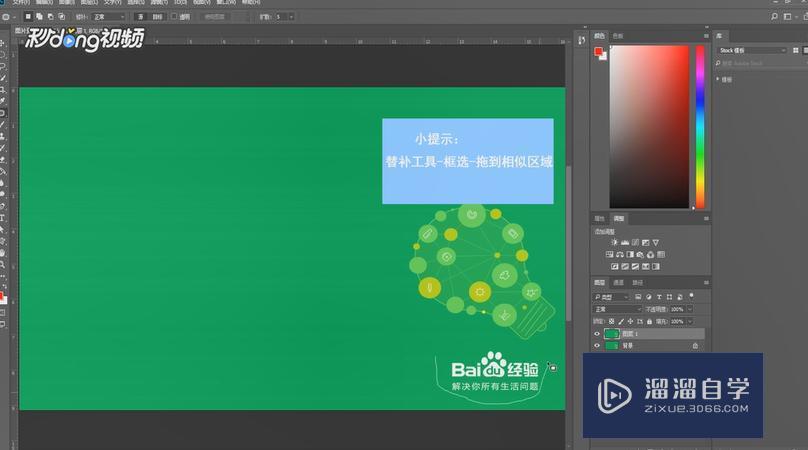The width and height of the screenshot is (808, 450).
Task: Open the Adjustments panel flyout menu
Action: point(706,219)
